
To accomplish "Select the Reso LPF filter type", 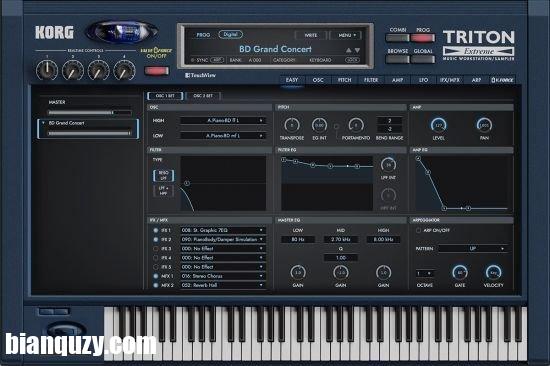I will 163,175.
